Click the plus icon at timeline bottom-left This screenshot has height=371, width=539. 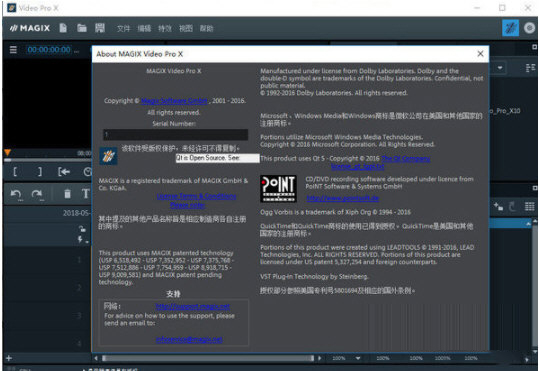(x=9, y=358)
